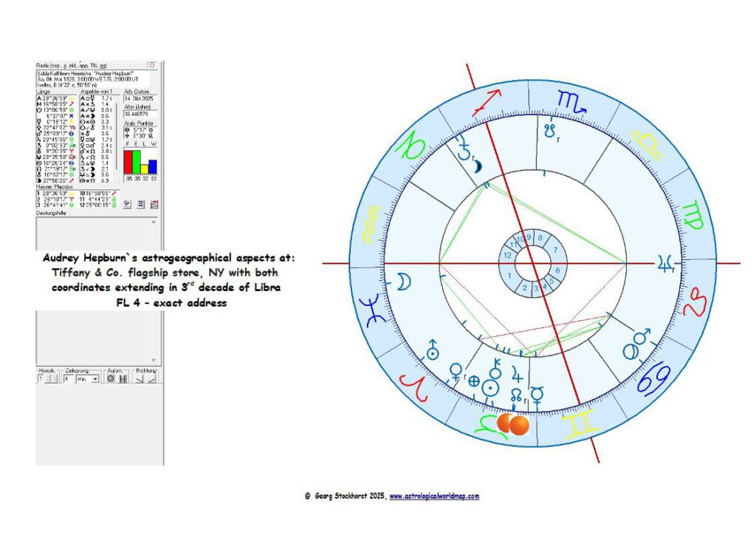Click the pause icon in Autom. group
The height and width of the screenshot is (535, 756).
(x=123, y=378)
